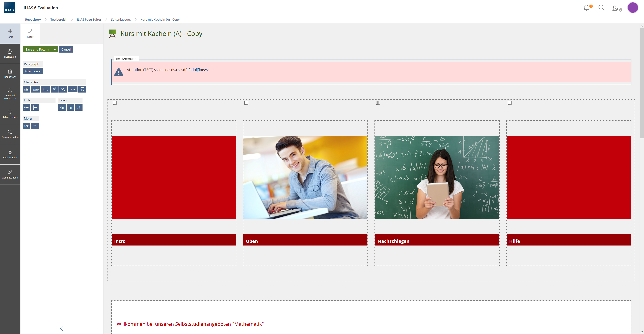
Task: Insert a user profile link
Action: [x=79, y=108]
